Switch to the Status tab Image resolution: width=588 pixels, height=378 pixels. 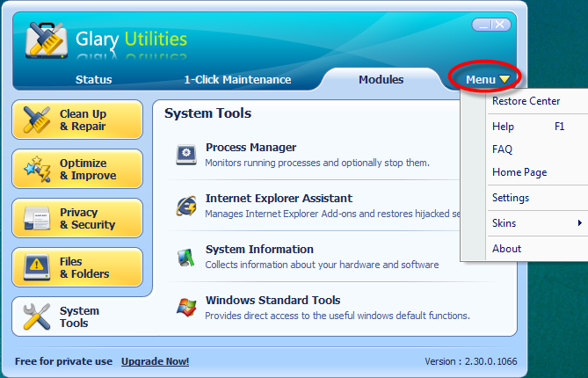click(x=94, y=79)
